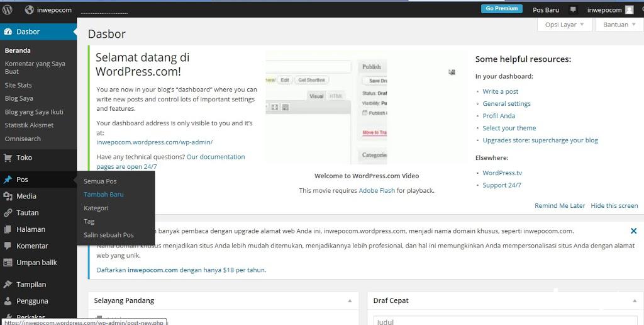644x325 pixels.
Task: Choose Tambah Baru from the Pos submenu
Action: pyautogui.click(x=103, y=195)
